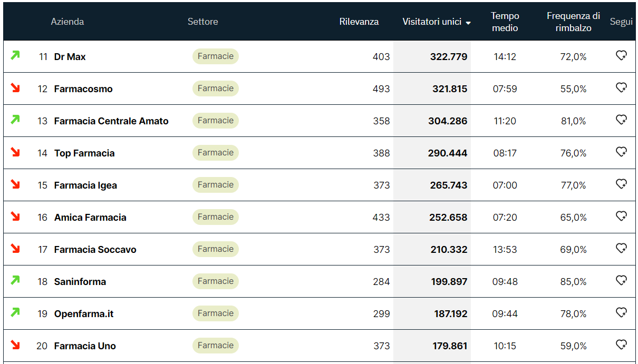Click Farmacie tag in Dr Max row
638x364 pixels.
click(x=216, y=56)
